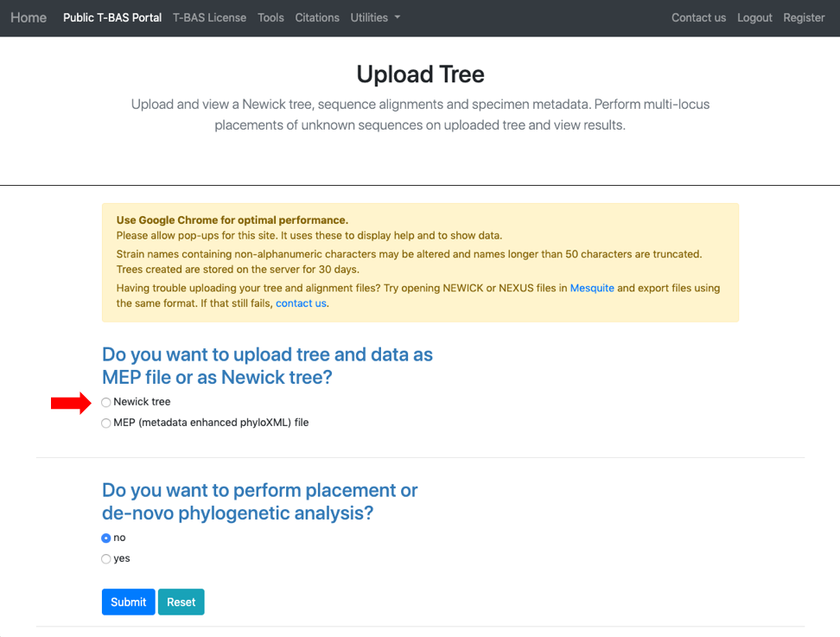Viewport: 840px width, 637px height.
Task: Open the T-BAS License page
Action: [x=209, y=17]
